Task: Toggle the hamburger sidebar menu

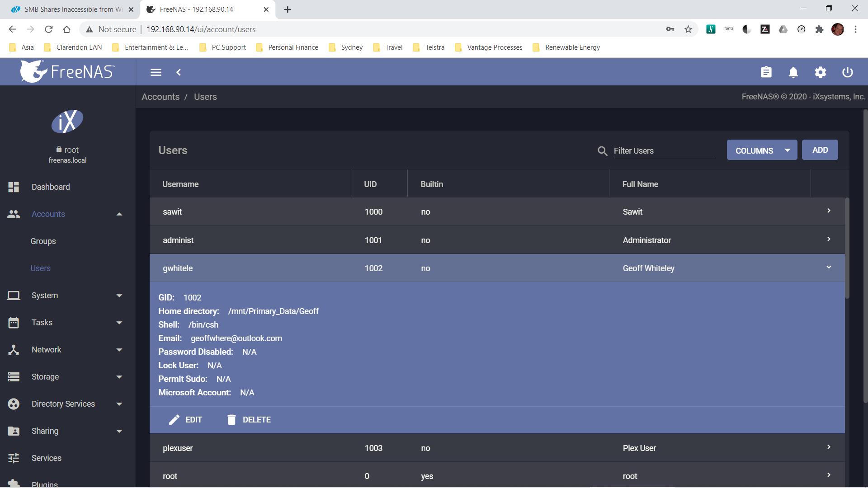Action: click(x=156, y=72)
